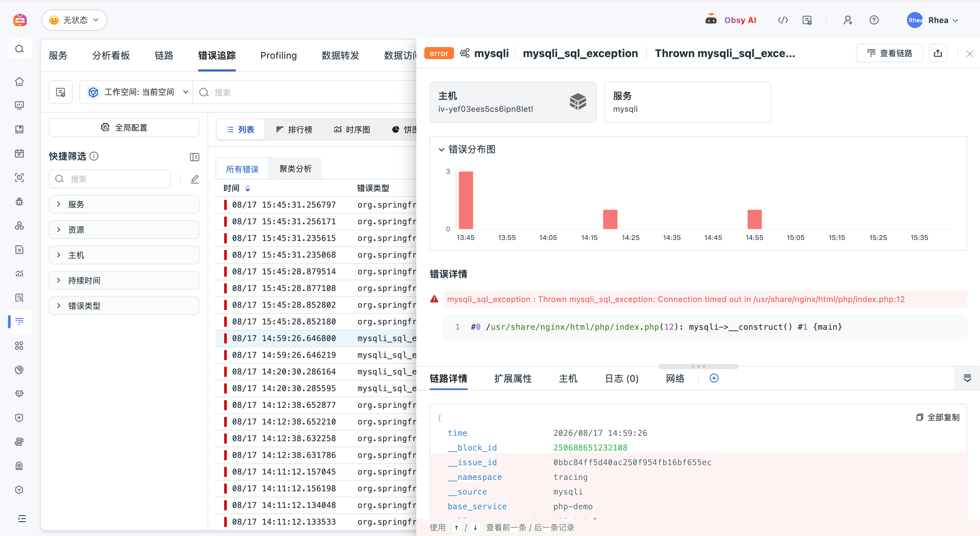Screen dimensions: 980x536
Task: Click the 全局配置 button
Action: pyautogui.click(x=124, y=127)
